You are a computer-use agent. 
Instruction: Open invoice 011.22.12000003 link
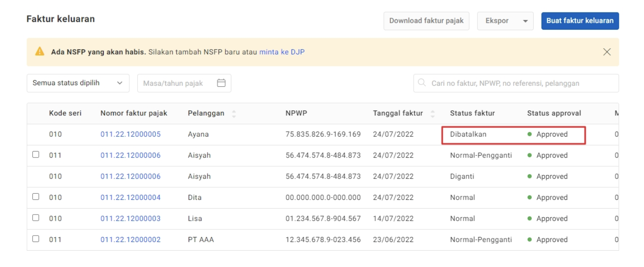[130, 219]
